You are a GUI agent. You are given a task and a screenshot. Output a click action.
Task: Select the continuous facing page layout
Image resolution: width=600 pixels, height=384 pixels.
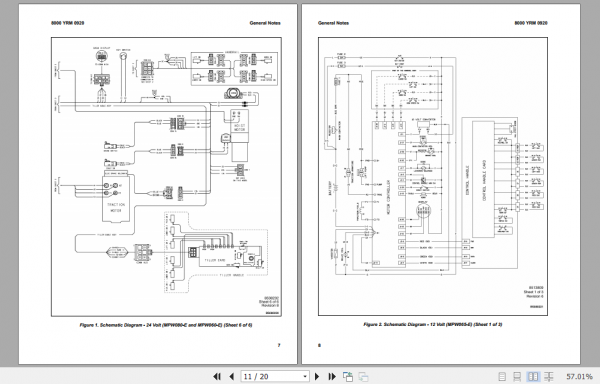coord(548,377)
